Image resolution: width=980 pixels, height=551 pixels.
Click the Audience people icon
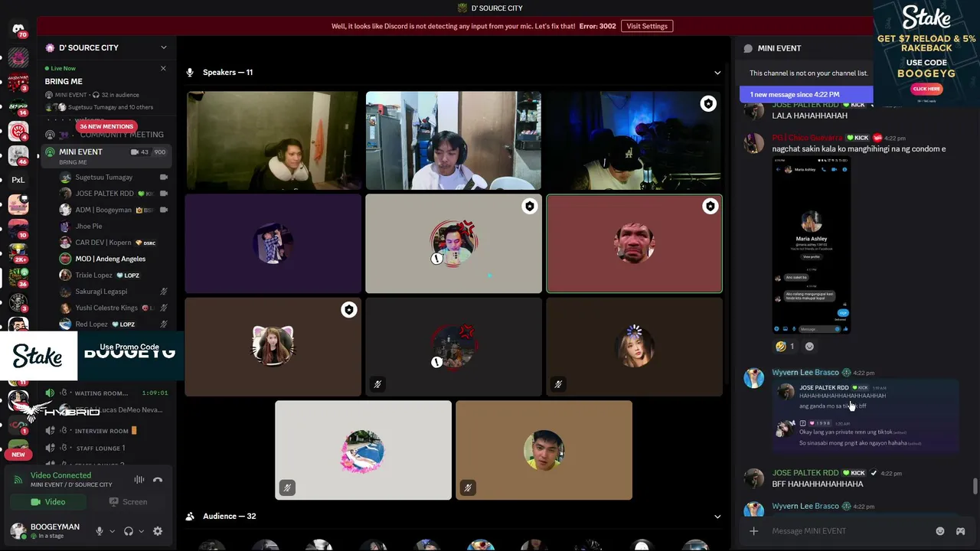pos(190,517)
